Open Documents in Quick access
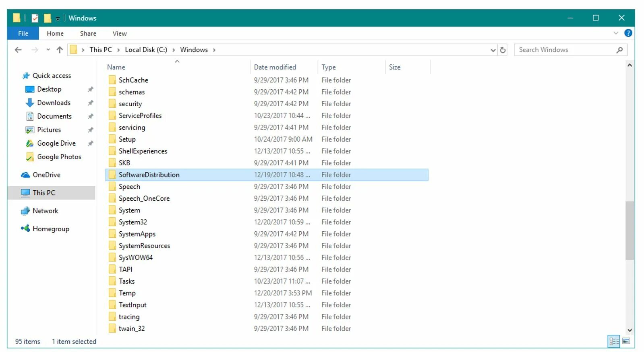This screenshot has width=644, height=352. pyautogui.click(x=54, y=116)
